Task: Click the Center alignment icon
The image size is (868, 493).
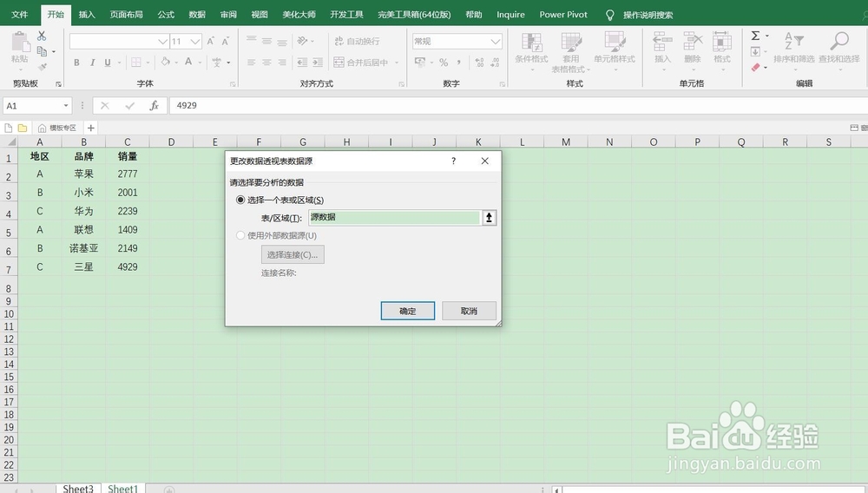Action: point(266,62)
